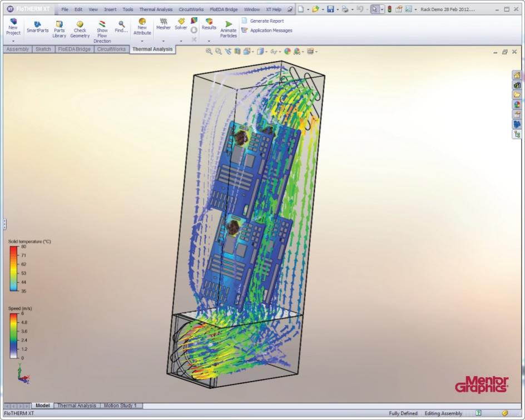The width and height of the screenshot is (525, 420).
Task: Click the View Settings icon
Action: pyautogui.click(x=310, y=52)
